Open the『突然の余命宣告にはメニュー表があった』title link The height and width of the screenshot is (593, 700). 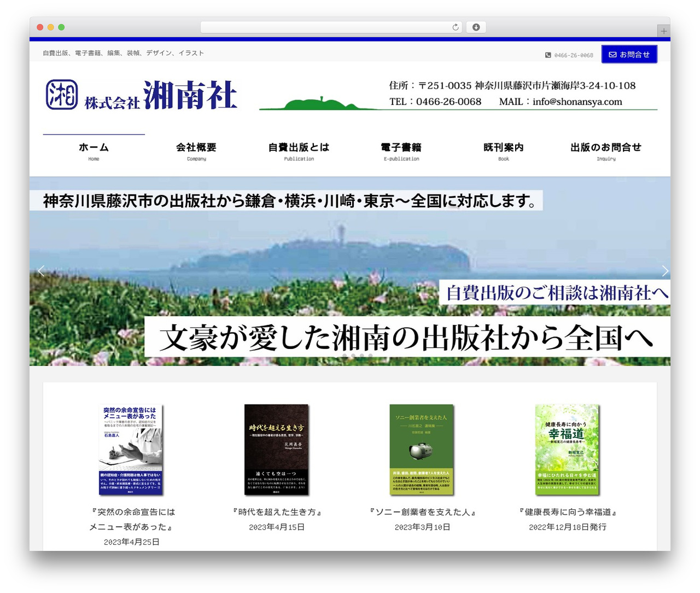point(132,519)
